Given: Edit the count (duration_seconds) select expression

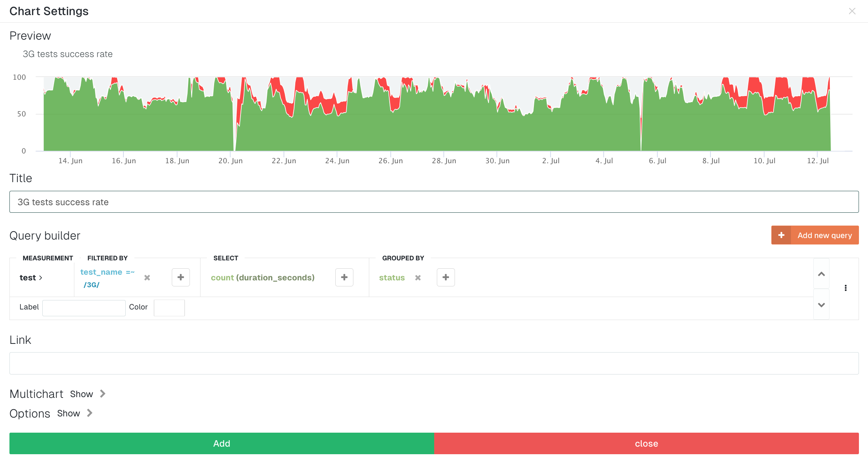Looking at the screenshot, I should [262, 278].
